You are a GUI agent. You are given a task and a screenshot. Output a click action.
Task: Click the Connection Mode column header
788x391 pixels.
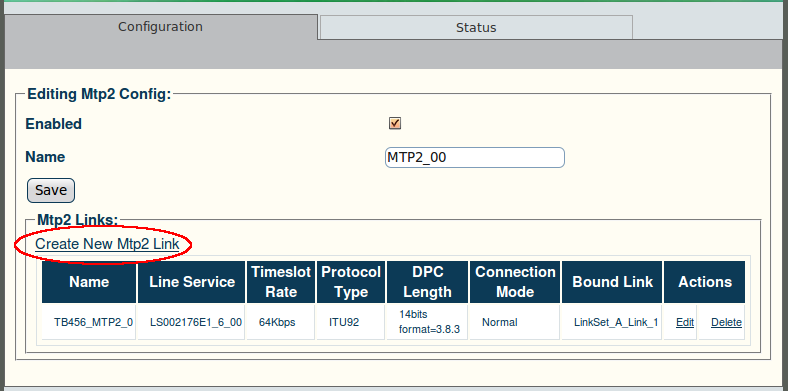pos(515,282)
